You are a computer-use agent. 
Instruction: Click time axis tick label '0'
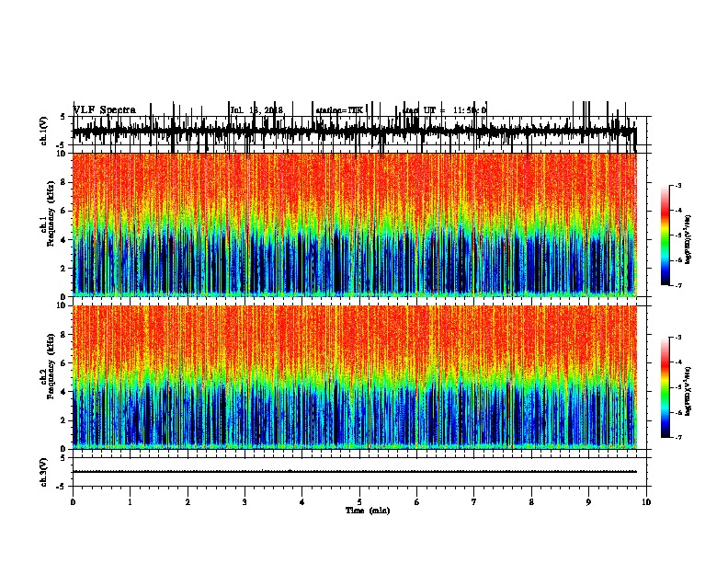pyautogui.click(x=73, y=501)
